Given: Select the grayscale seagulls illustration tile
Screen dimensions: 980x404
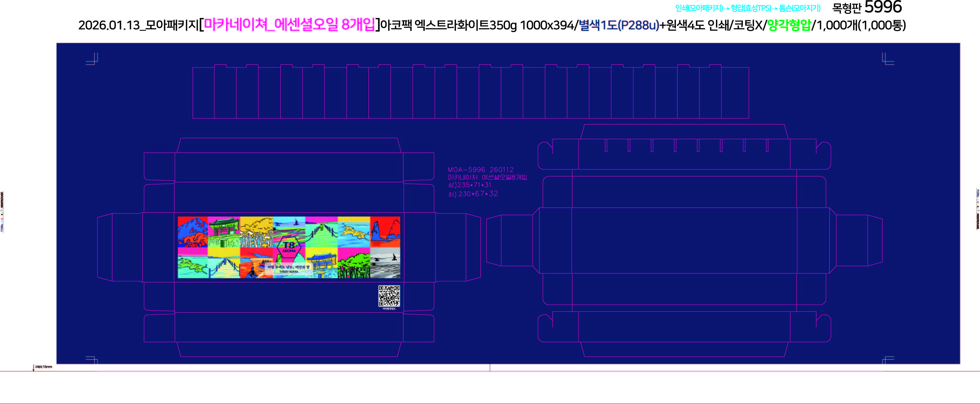Looking at the screenshot, I should tap(385, 263).
